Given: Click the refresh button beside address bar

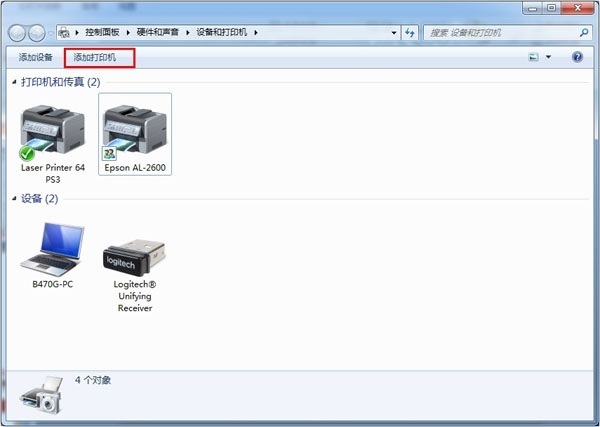Looking at the screenshot, I should [410, 33].
